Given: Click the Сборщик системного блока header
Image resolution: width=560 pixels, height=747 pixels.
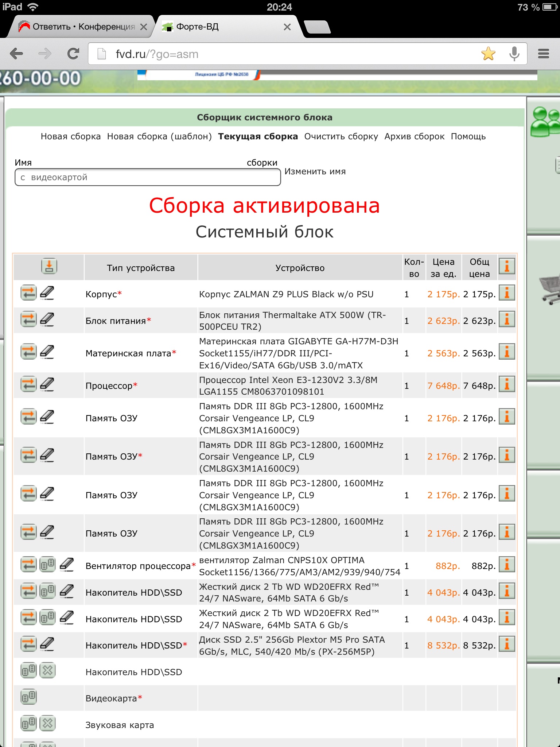Looking at the screenshot, I should (x=265, y=117).
